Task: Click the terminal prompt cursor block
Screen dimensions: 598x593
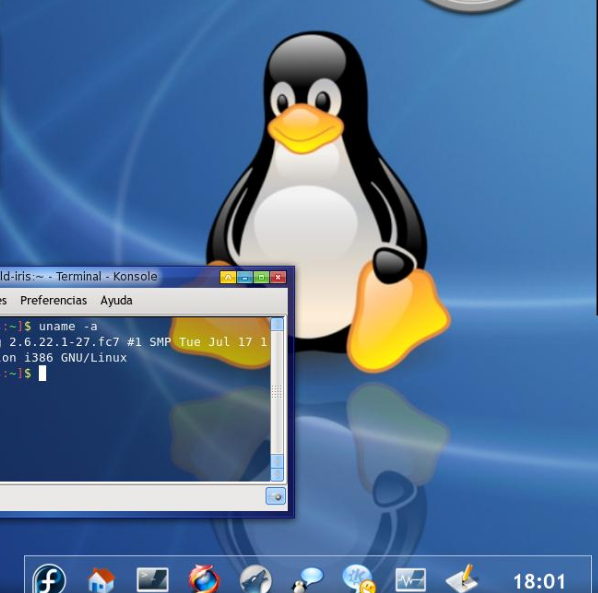Action: pos(42,373)
